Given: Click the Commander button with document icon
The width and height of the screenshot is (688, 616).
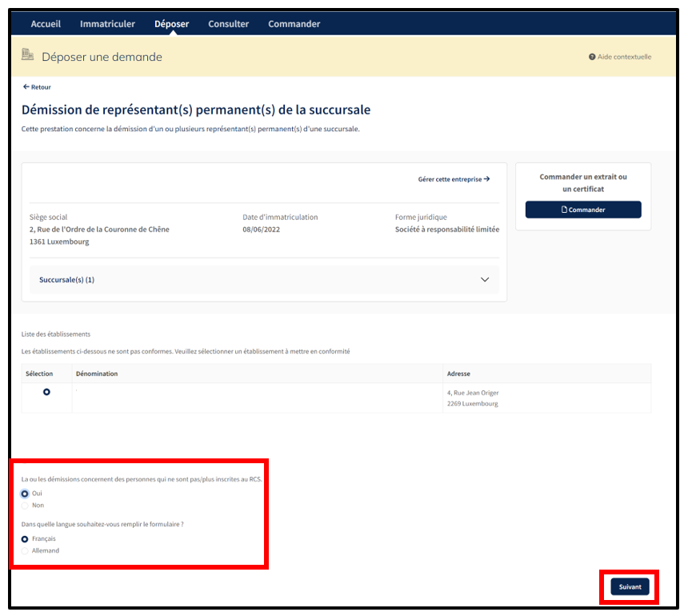Looking at the screenshot, I should tap(583, 210).
